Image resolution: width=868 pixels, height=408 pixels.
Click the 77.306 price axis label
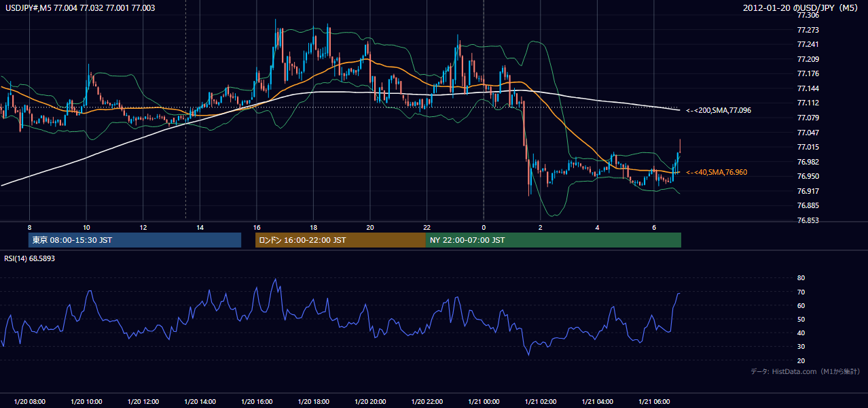[x=808, y=16]
